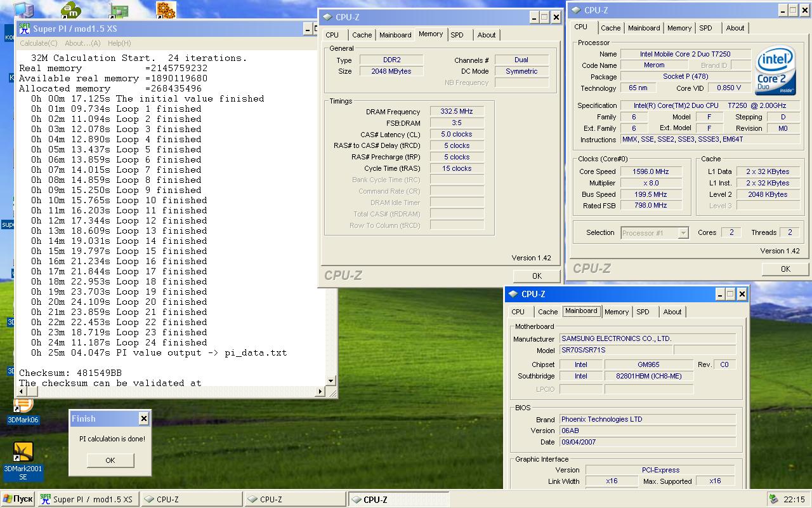Select the green circuit card desktop shortcut
Screen dimensions: 812x508
tap(119, 10)
